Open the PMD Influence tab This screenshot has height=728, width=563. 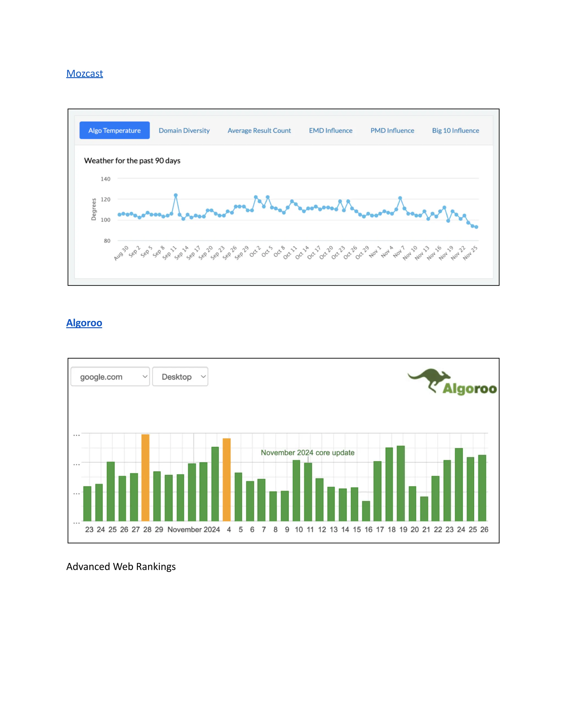point(392,130)
